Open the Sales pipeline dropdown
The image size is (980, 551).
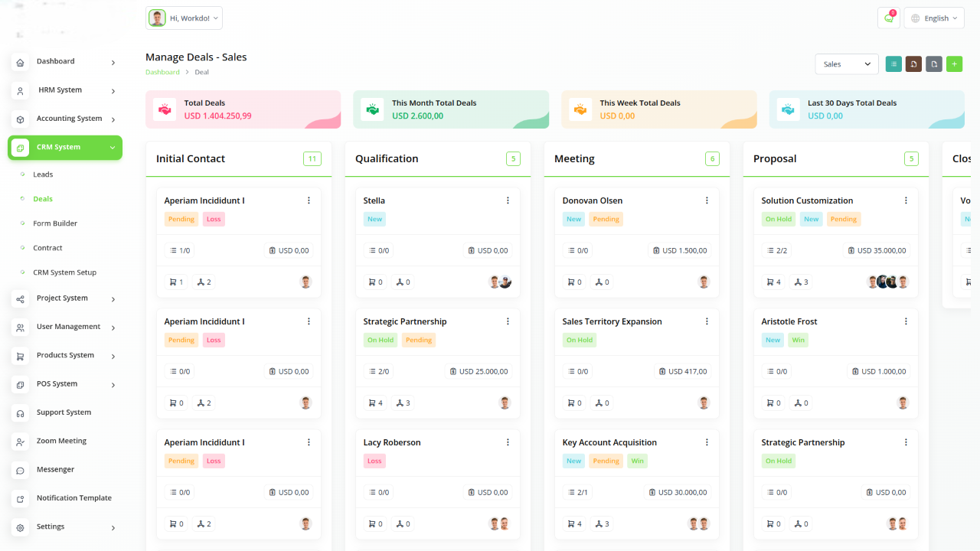(x=846, y=64)
